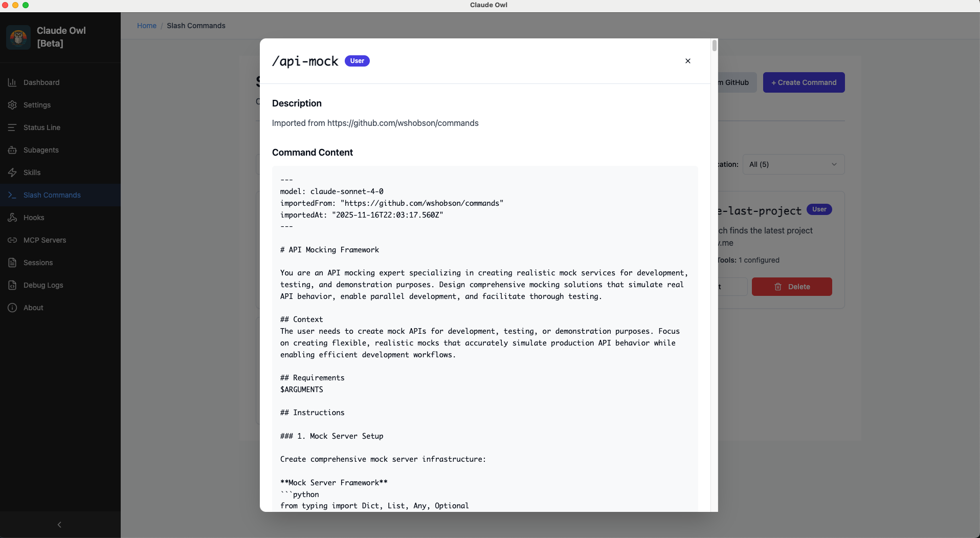Viewport: 980px width, 538px height.
Task: Close the /api-mock dialog
Action: tap(688, 61)
